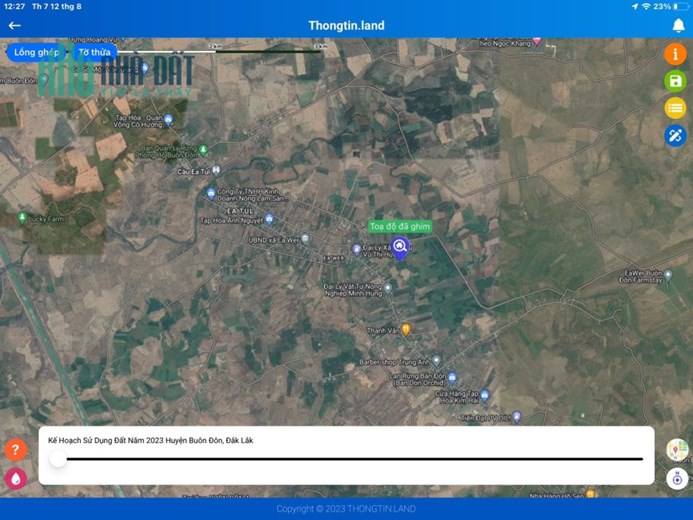Open notifications bell icon

[x=678, y=26]
